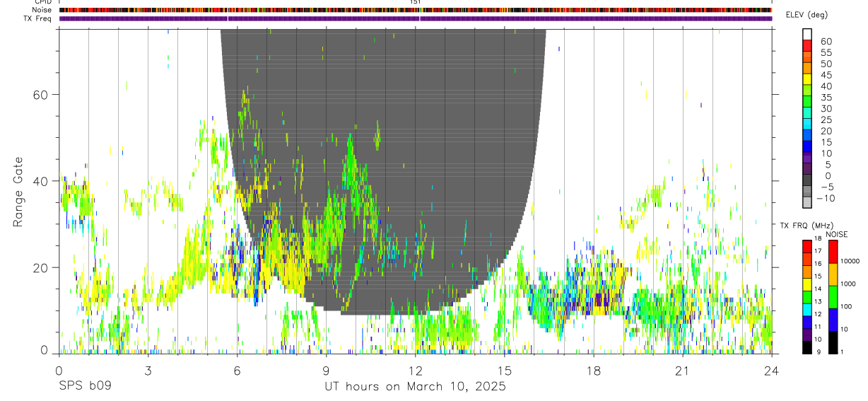Click cyan TX FRQ swatch between 13 and 12
Image resolution: width=868 pixels, height=401 pixels.
point(807,308)
